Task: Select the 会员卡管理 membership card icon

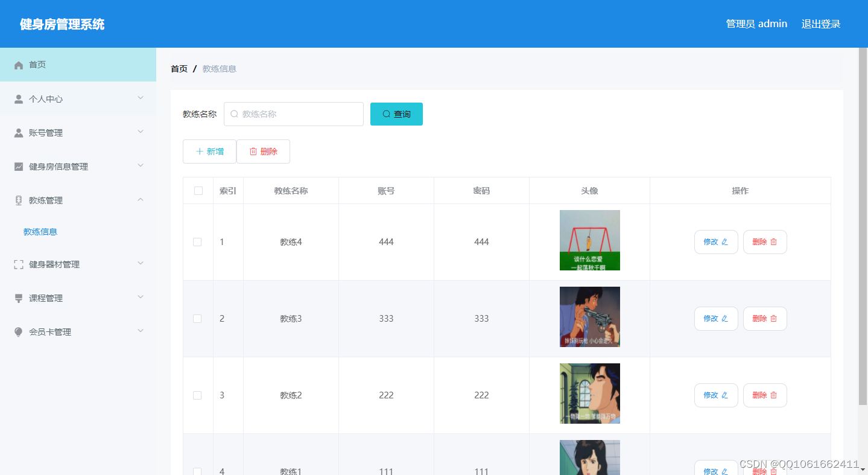Action: 19,331
